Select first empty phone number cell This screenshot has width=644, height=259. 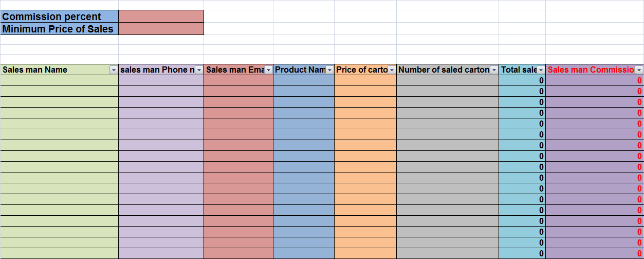161,81
